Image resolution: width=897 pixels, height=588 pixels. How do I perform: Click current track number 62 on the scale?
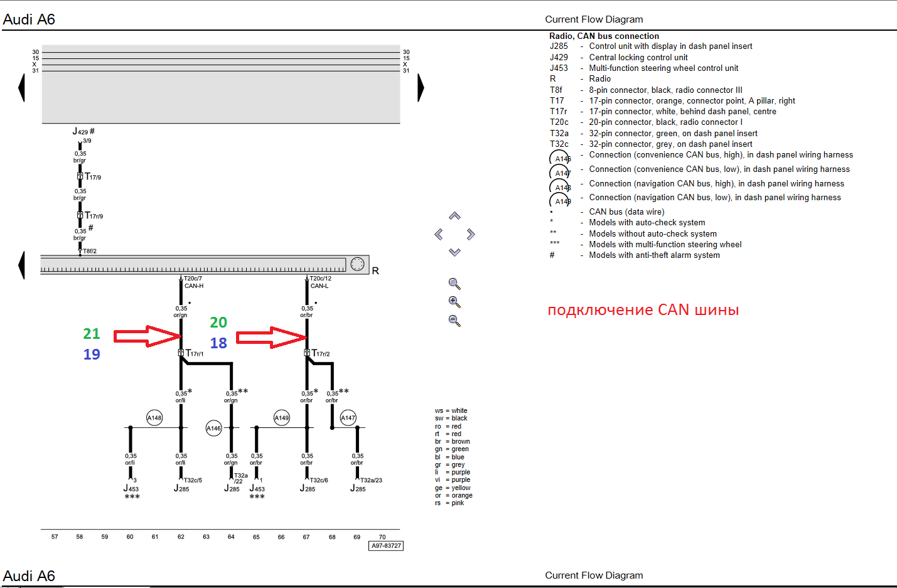(181, 537)
